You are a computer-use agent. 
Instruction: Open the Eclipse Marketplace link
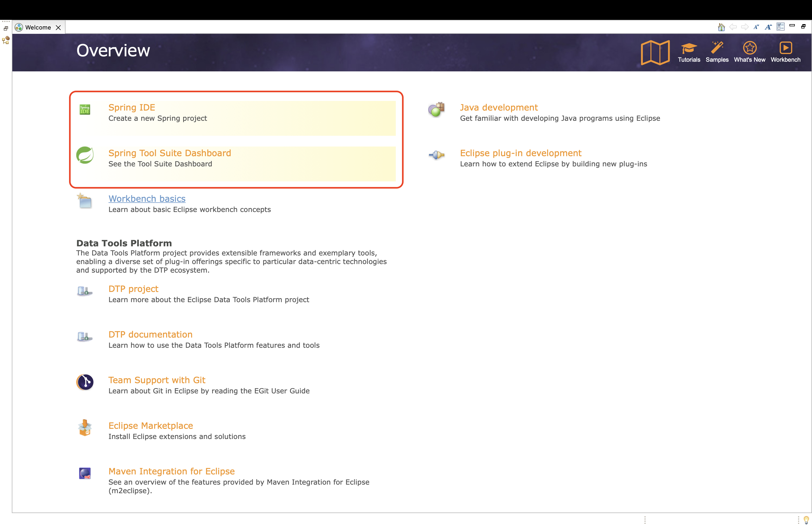click(150, 425)
